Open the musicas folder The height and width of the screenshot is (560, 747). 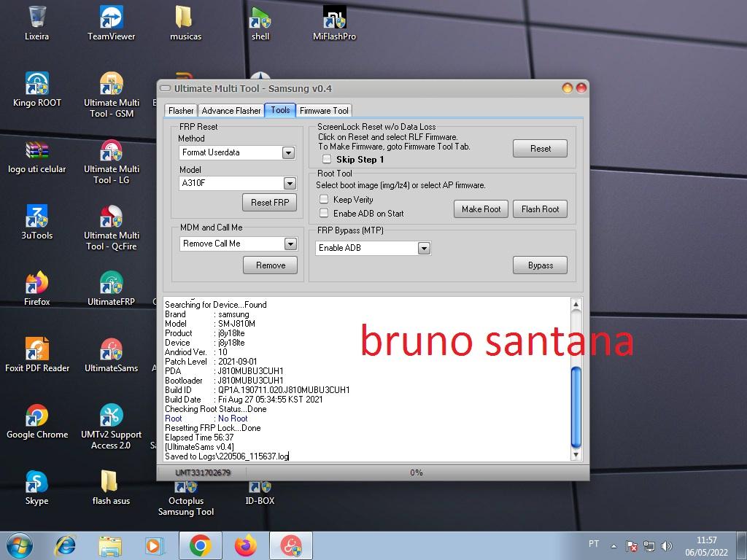pos(185,23)
